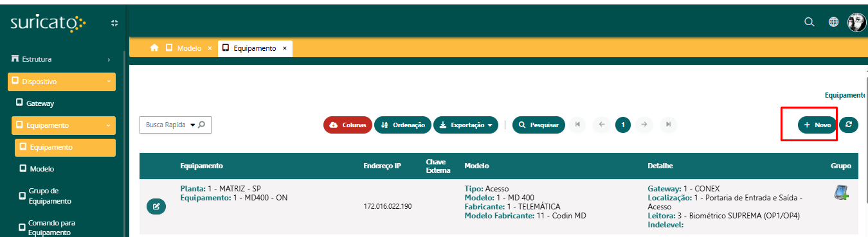Screen dimensions: 868x237
Task: Click the Grupo column header
Action: 840,166
